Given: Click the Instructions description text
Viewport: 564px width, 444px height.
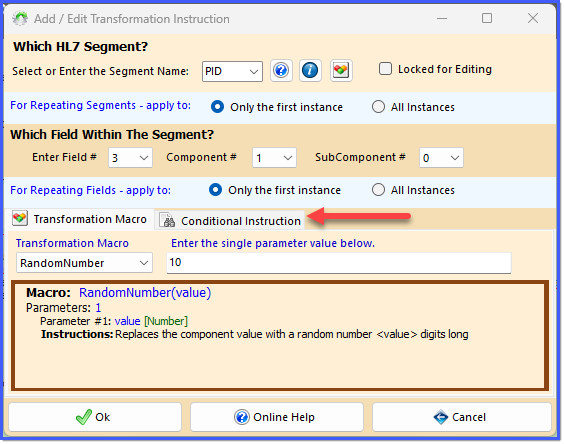Looking at the screenshot, I should (292, 334).
